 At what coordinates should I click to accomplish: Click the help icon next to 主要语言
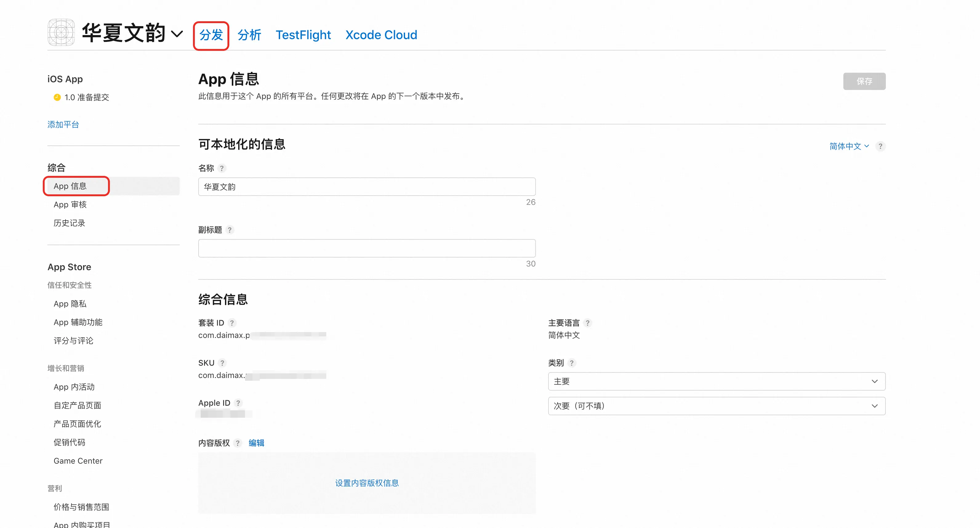(x=588, y=323)
